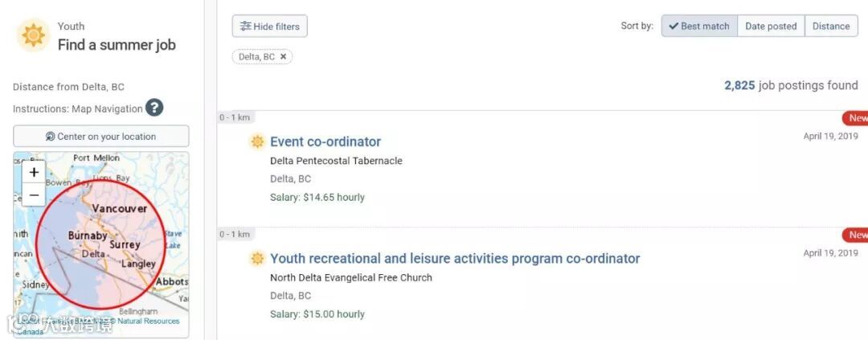Sort job postings by Distance
This screenshot has width=868, height=340.
831,27
